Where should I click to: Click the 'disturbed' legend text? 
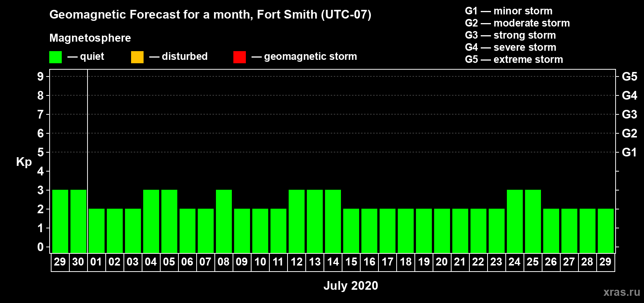coord(184,56)
